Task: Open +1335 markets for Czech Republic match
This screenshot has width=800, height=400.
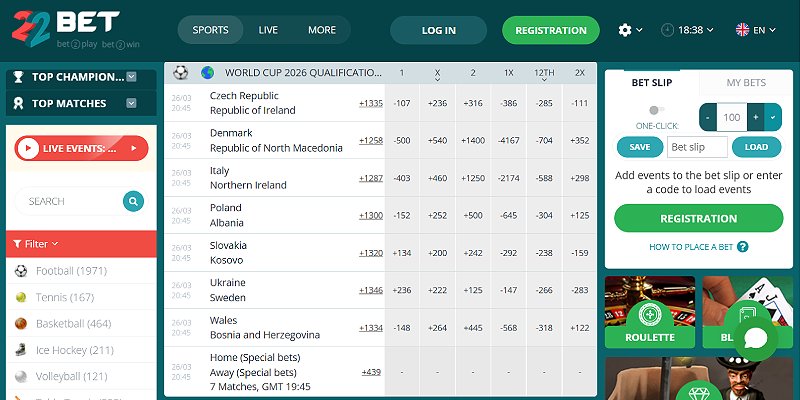Action: click(x=371, y=103)
